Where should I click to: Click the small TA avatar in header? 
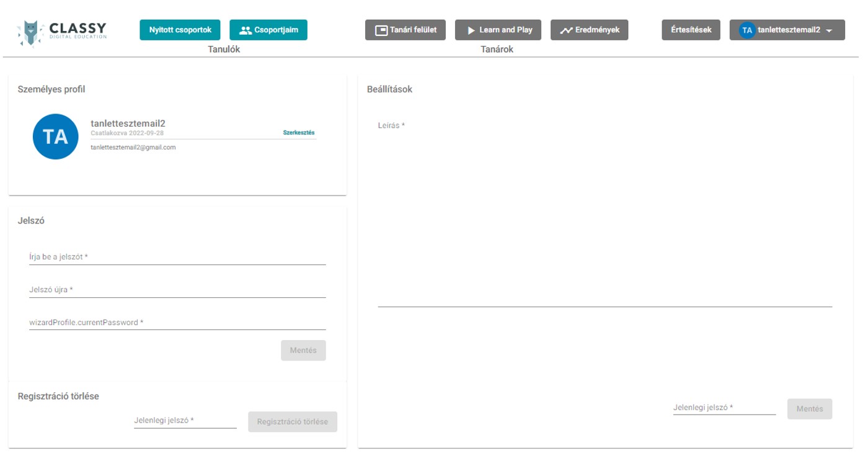click(747, 30)
